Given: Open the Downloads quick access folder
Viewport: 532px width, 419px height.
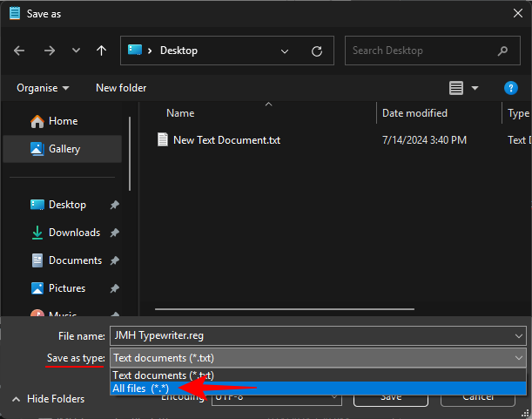Looking at the screenshot, I should tap(74, 233).
